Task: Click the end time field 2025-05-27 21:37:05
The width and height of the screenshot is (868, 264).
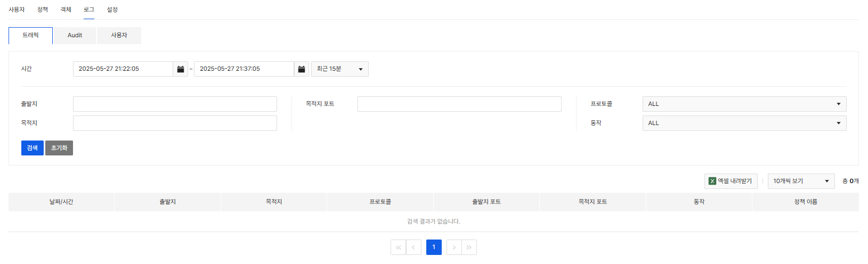Action: [x=244, y=69]
